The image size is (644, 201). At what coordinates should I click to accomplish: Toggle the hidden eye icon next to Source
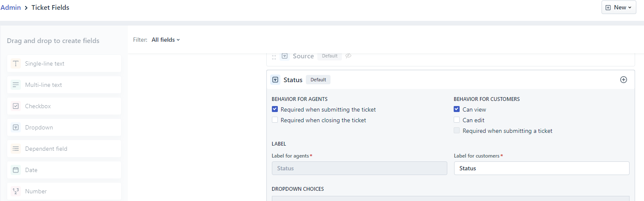pos(348,56)
